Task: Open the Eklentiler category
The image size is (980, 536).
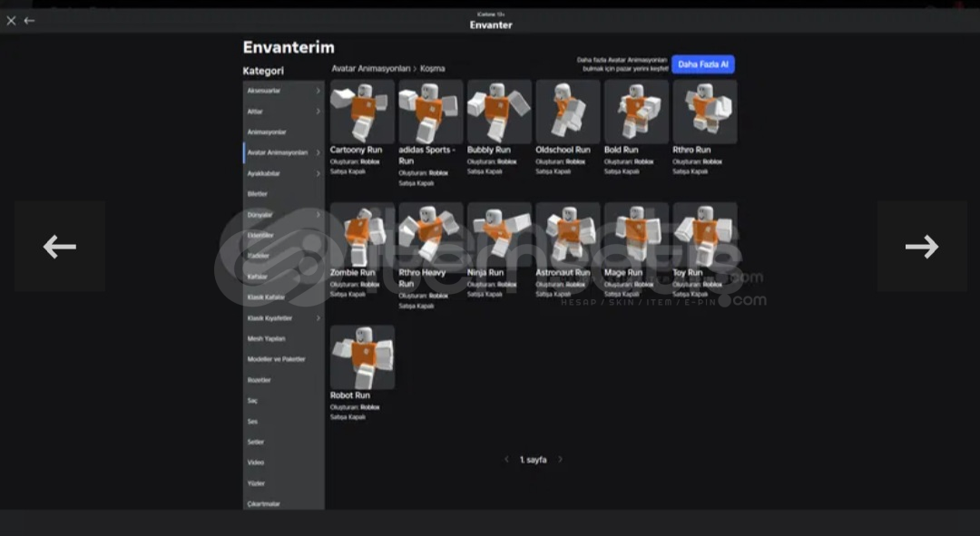Action: tap(284, 235)
